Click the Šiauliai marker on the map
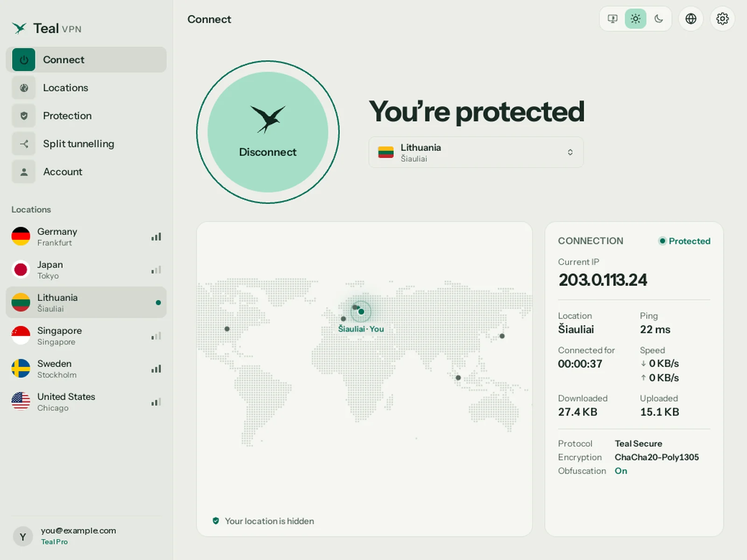This screenshot has height=560, width=747. click(x=361, y=311)
